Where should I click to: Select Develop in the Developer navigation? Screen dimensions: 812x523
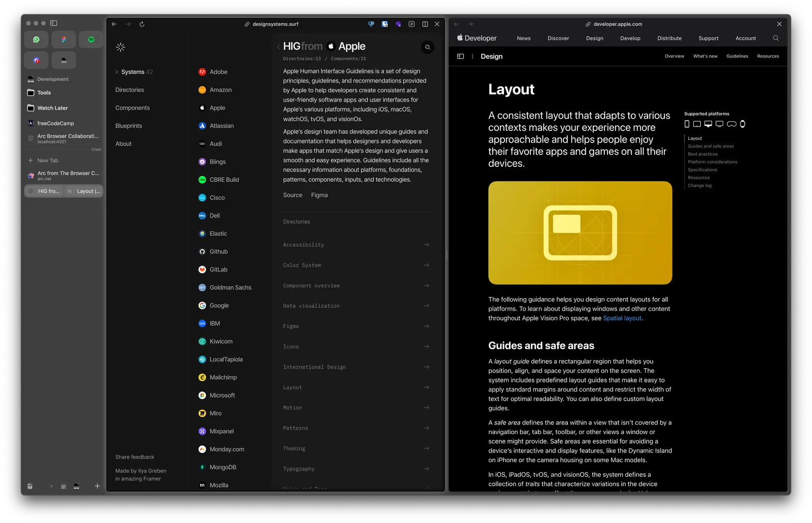pos(630,38)
